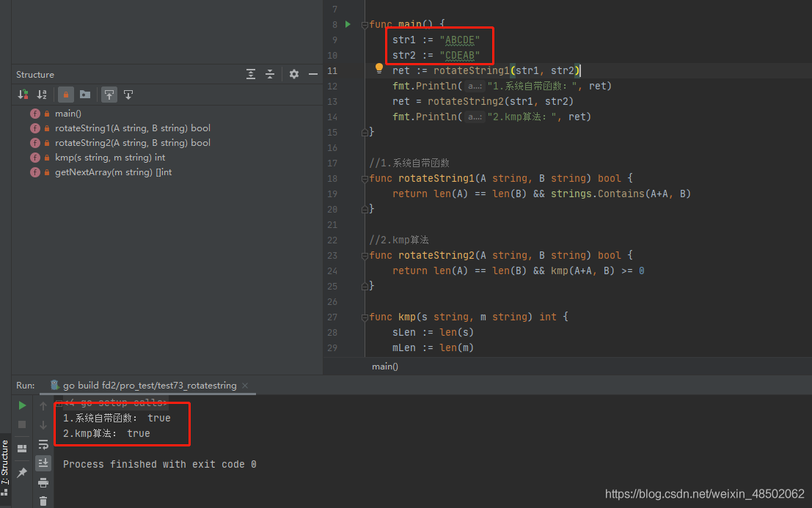Select rotateString1 in Structure tree
Viewport: 812px width, 508px height.
click(x=133, y=128)
